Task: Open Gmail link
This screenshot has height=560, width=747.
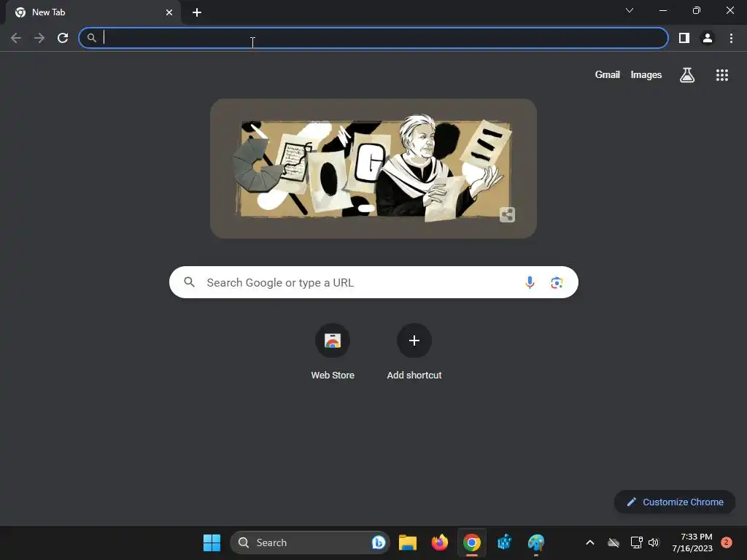Action: [608, 75]
